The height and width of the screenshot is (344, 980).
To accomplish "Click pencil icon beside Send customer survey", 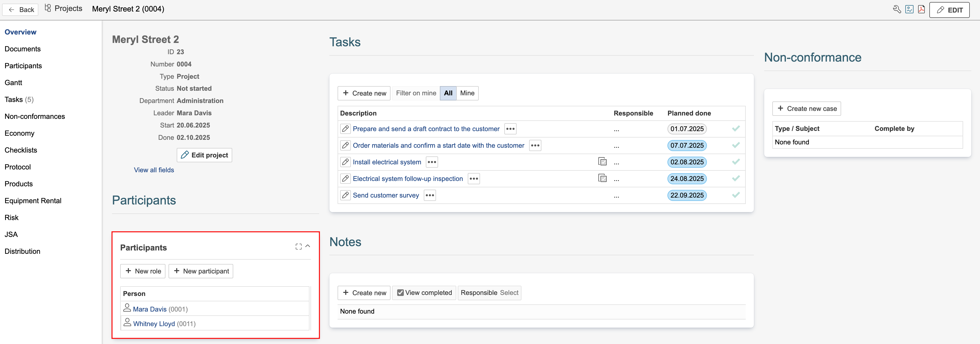I will tap(345, 195).
